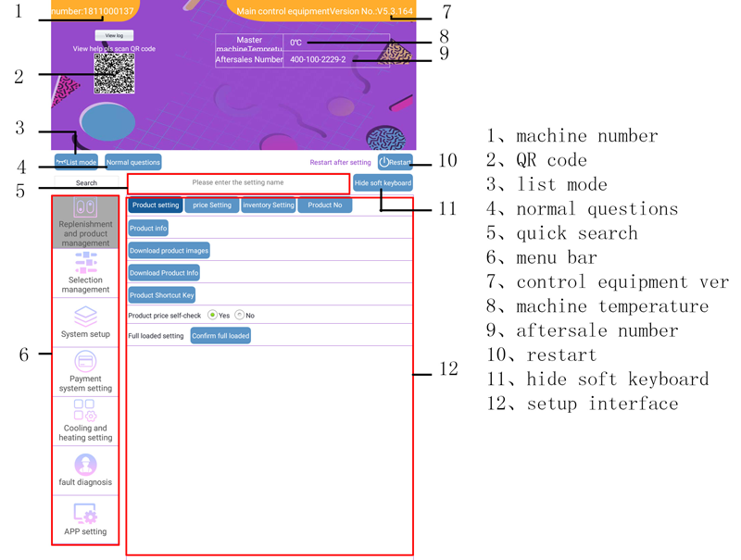Select Yes for product price self-check
This screenshot has width=741, height=560.
point(213,315)
